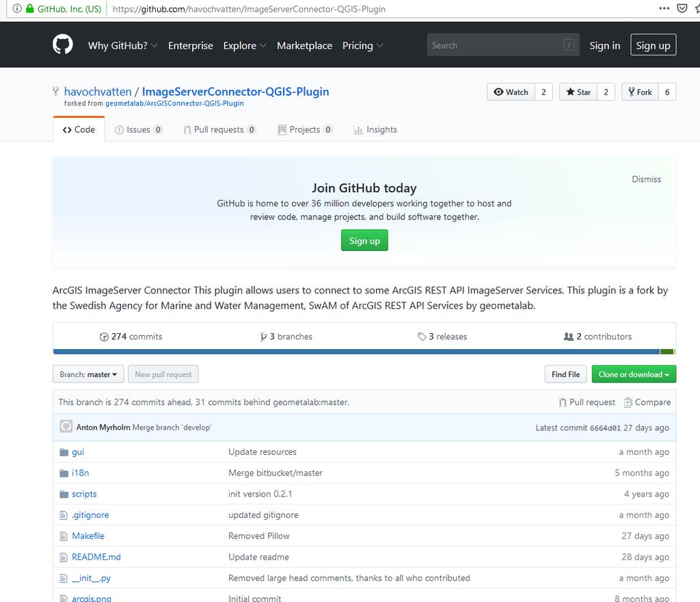
Task: Open the 'init version 0.2.1' commit message
Action: pyautogui.click(x=260, y=494)
